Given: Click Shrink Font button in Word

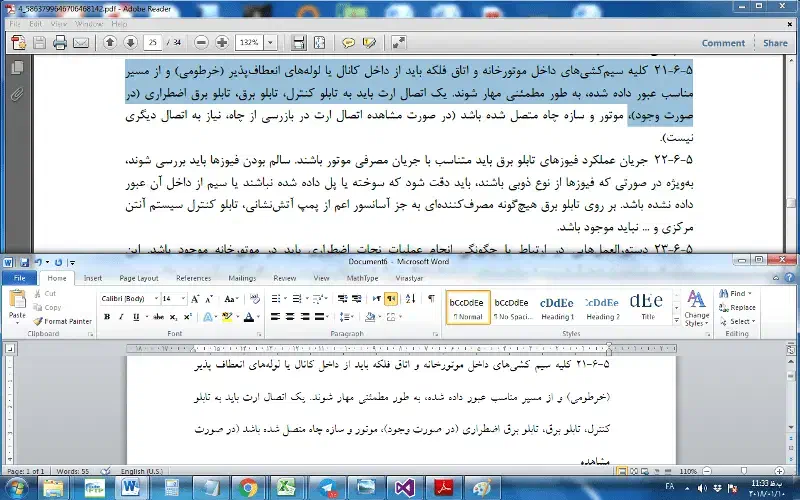Looking at the screenshot, I should coord(209,299).
